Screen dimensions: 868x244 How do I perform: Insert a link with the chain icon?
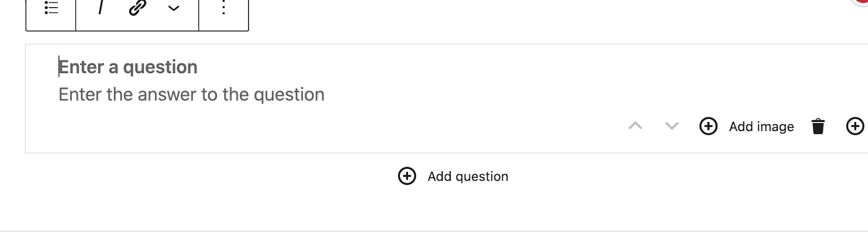point(137,8)
